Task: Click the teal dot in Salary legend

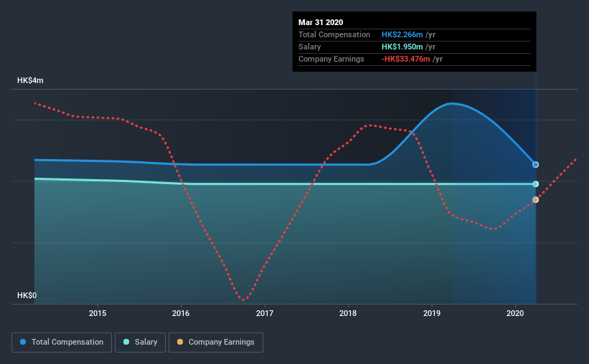Action: 126,342
